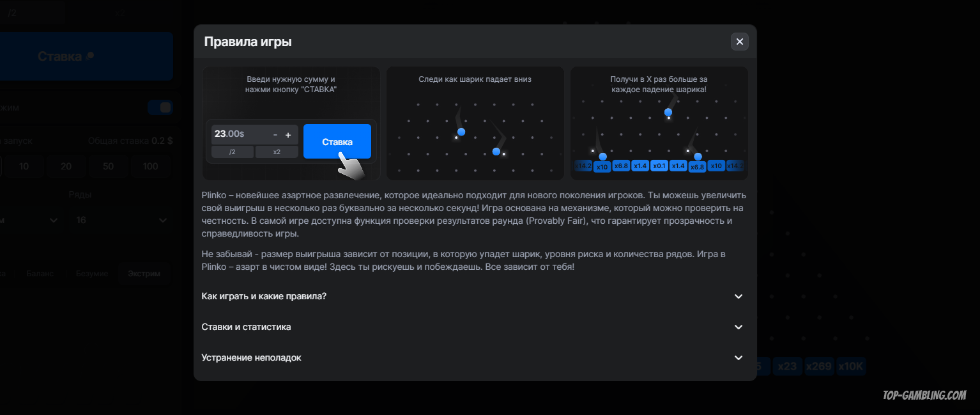Click the plus icon beside the 23.00$ amount
The image size is (980, 415).
point(288,135)
